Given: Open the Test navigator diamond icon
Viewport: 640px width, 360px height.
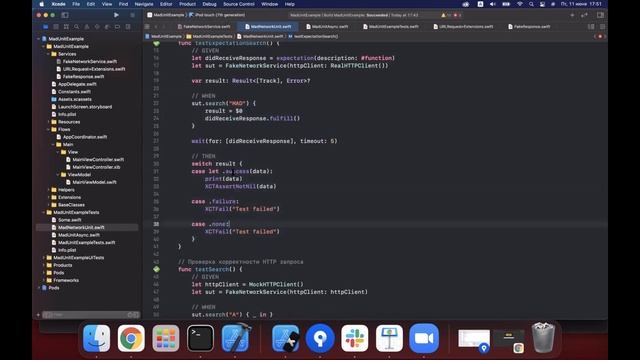Looking at the screenshot, I should tap(97, 27).
